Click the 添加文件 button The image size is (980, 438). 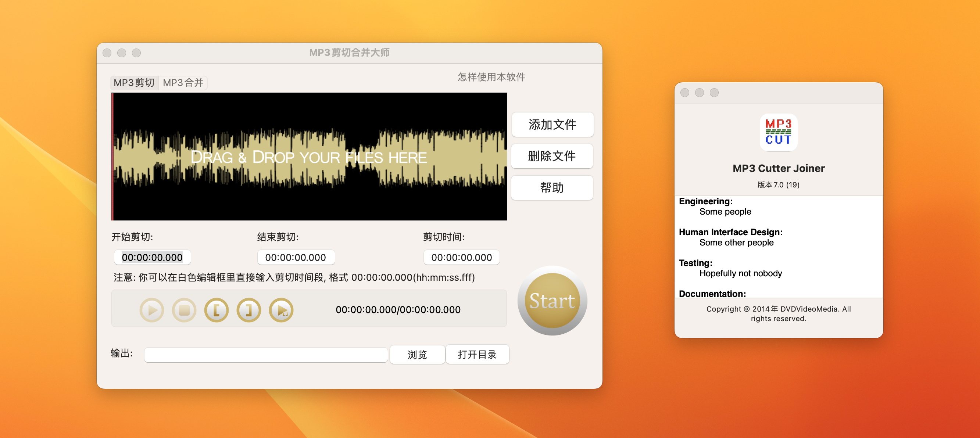coord(552,125)
